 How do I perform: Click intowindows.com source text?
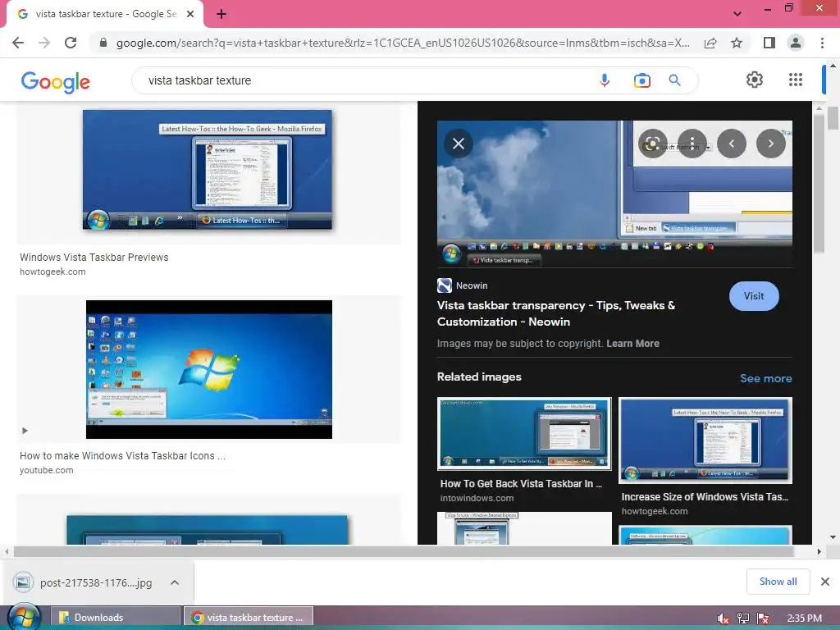pos(477,498)
